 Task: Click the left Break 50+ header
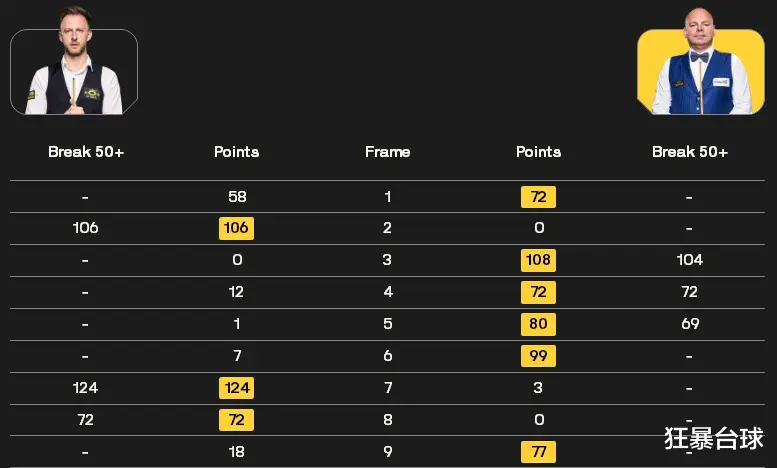[x=86, y=152]
